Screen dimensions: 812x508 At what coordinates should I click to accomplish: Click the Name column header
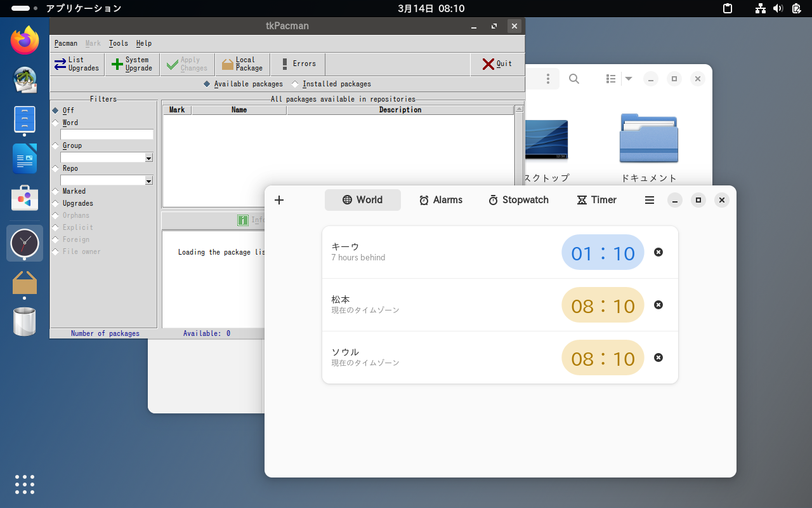pyautogui.click(x=239, y=110)
